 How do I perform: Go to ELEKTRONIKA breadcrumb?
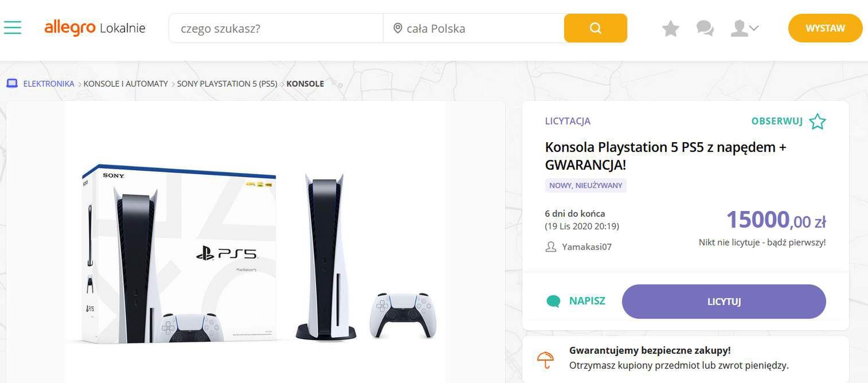tap(49, 84)
